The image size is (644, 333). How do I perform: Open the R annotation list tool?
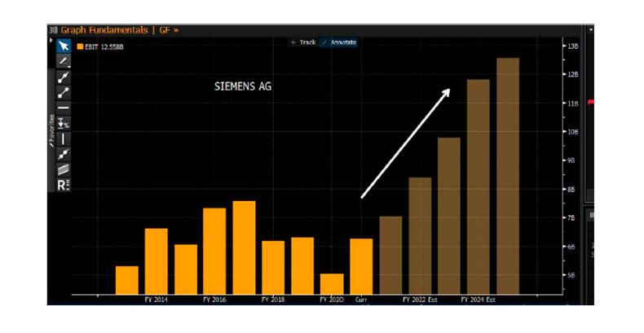(x=64, y=185)
